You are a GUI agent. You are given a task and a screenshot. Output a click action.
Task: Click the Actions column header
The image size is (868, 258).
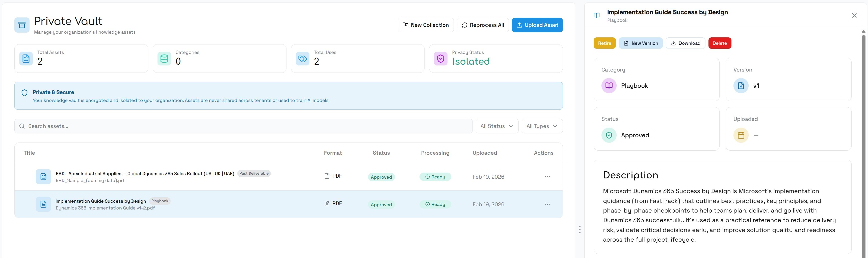pyautogui.click(x=543, y=153)
